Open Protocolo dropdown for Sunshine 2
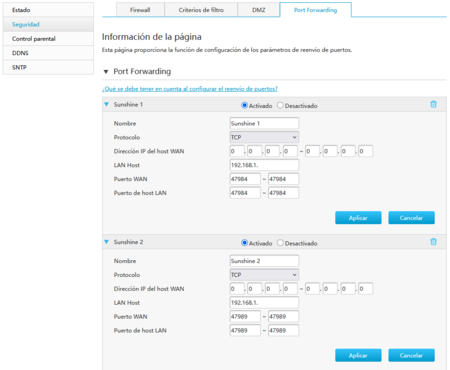 (264, 275)
